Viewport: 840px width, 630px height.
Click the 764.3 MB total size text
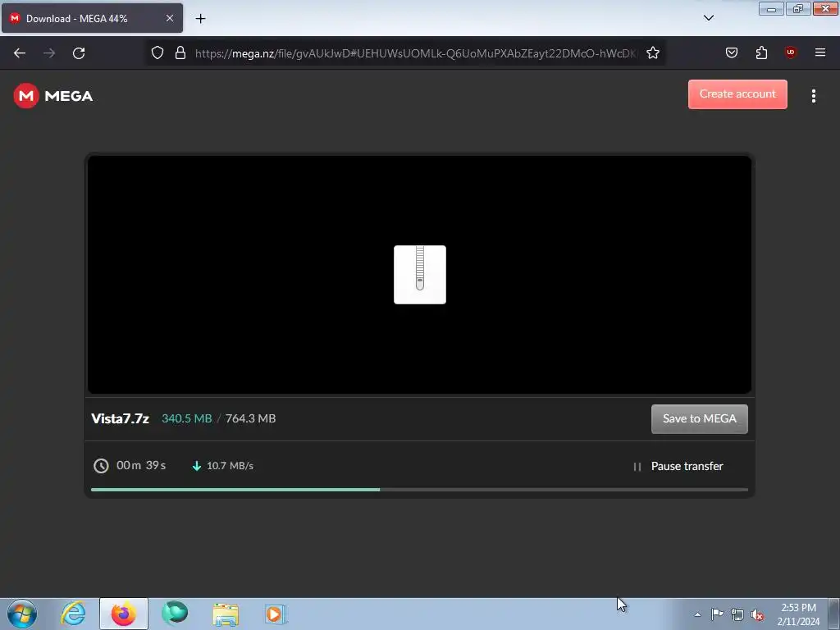click(251, 418)
